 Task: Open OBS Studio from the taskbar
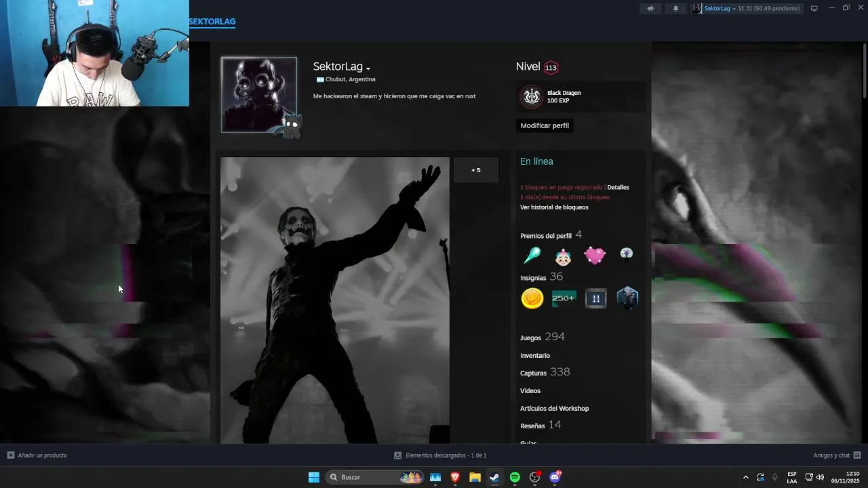coord(535,477)
